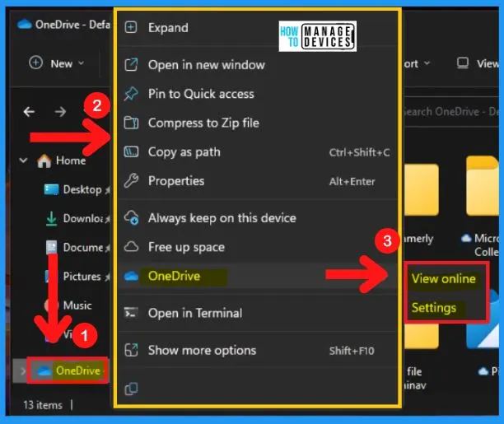The height and width of the screenshot is (424, 504).
Task: Click the plus circle icon beside New
Action: [35, 63]
